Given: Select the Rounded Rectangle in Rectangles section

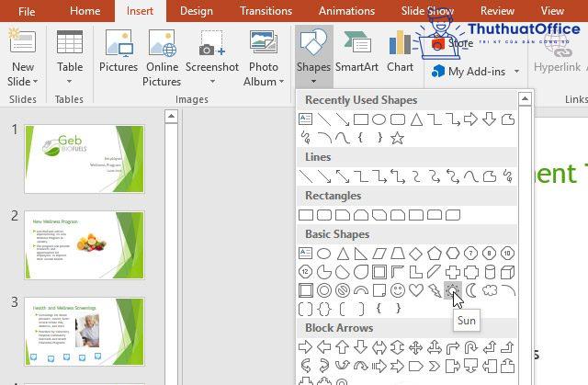Looking at the screenshot, I should point(324,215).
